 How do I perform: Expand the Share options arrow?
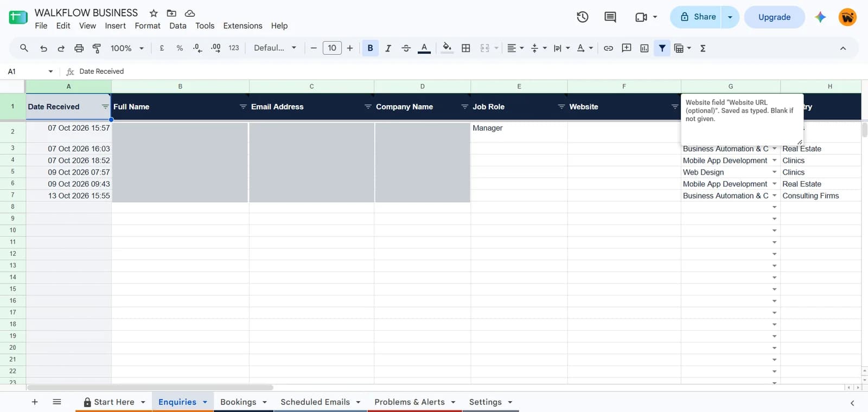(x=730, y=17)
